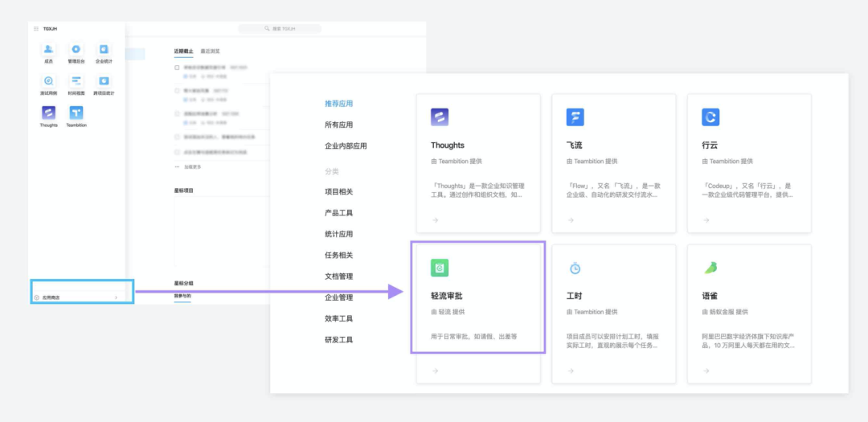The image size is (868, 422).
Task: Click the TGXJH organization name
Action: 50,29
